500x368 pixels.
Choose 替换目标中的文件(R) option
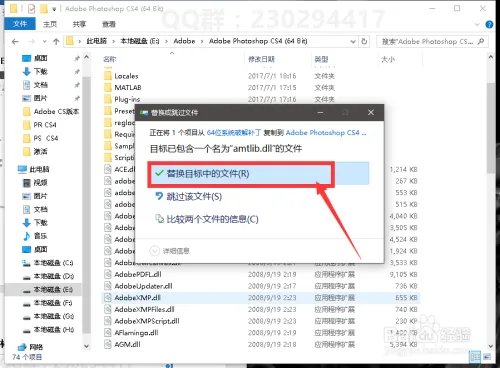point(258,173)
